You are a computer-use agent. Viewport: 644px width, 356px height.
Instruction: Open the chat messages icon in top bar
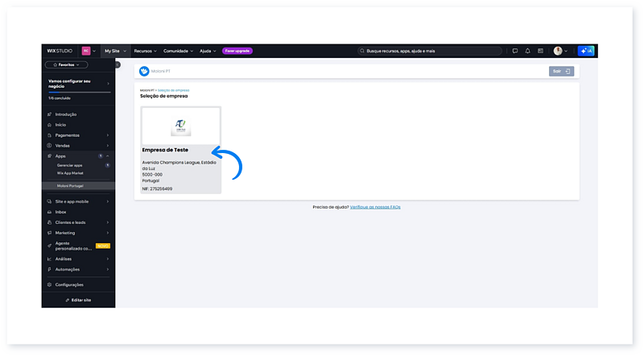point(515,51)
